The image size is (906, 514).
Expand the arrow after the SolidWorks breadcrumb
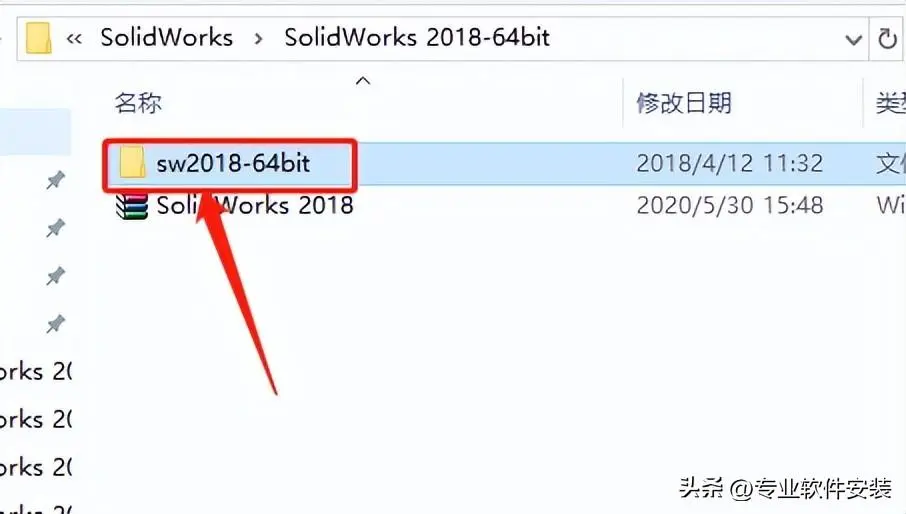[x=258, y=39]
